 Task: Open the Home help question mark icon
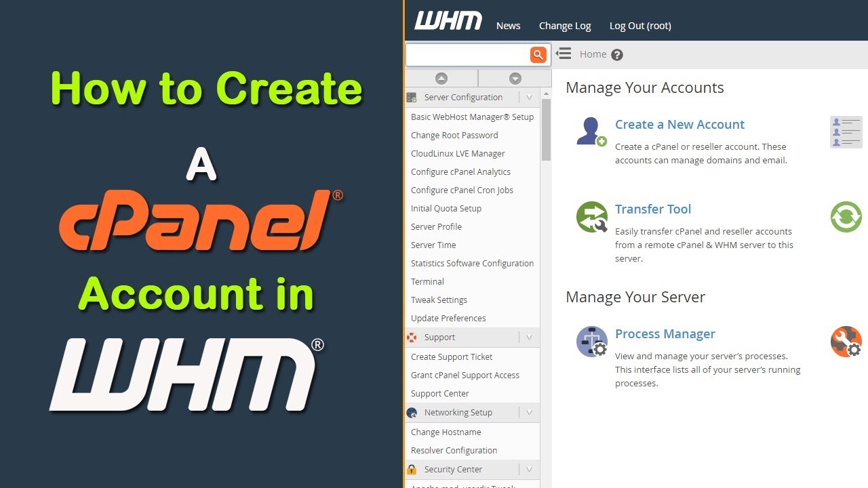pos(616,55)
